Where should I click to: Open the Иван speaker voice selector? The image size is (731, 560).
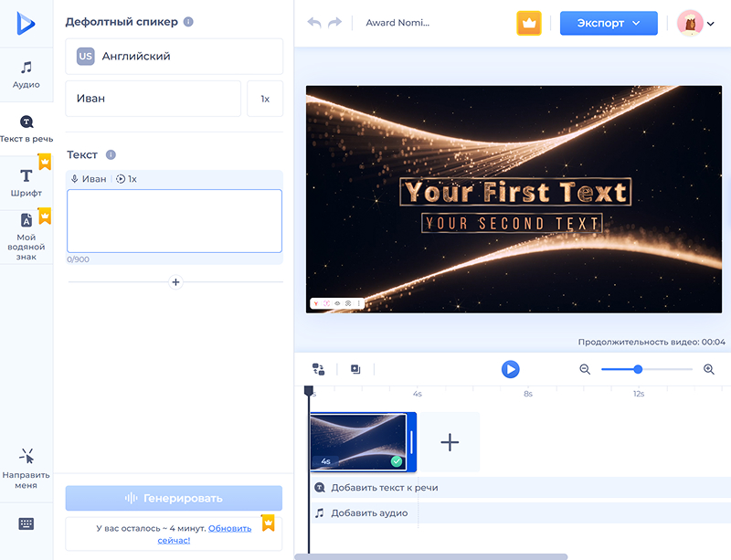[x=153, y=99]
